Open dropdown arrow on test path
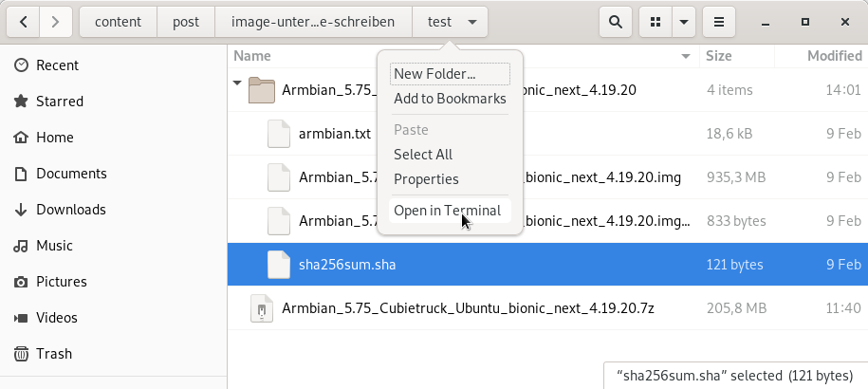 tap(472, 21)
